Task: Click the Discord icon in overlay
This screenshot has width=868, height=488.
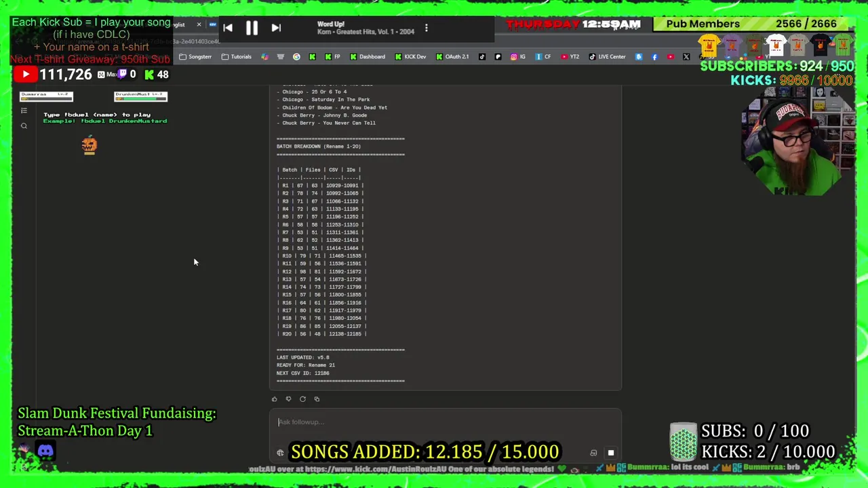Action: 45,451
